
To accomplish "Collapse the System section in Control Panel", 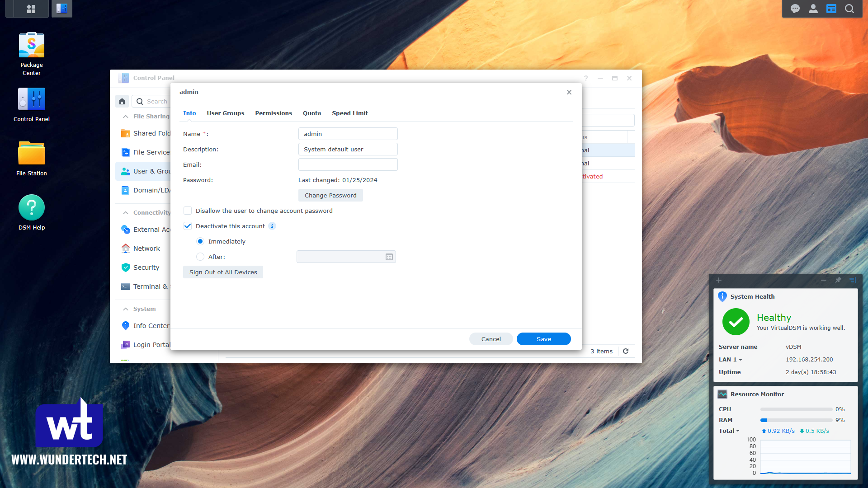I will tap(126, 309).
